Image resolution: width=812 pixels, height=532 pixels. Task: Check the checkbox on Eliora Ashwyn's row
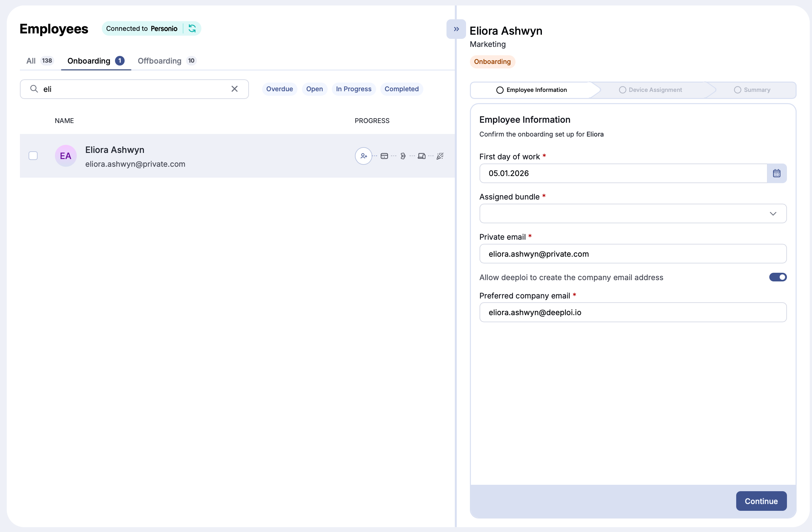[33, 155]
